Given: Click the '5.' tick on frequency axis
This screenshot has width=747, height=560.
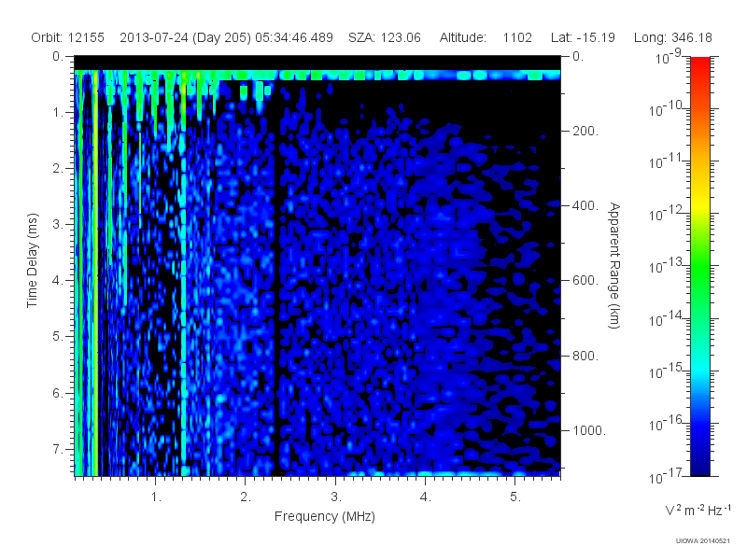Looking at the screenshot, I should (515, 497).
